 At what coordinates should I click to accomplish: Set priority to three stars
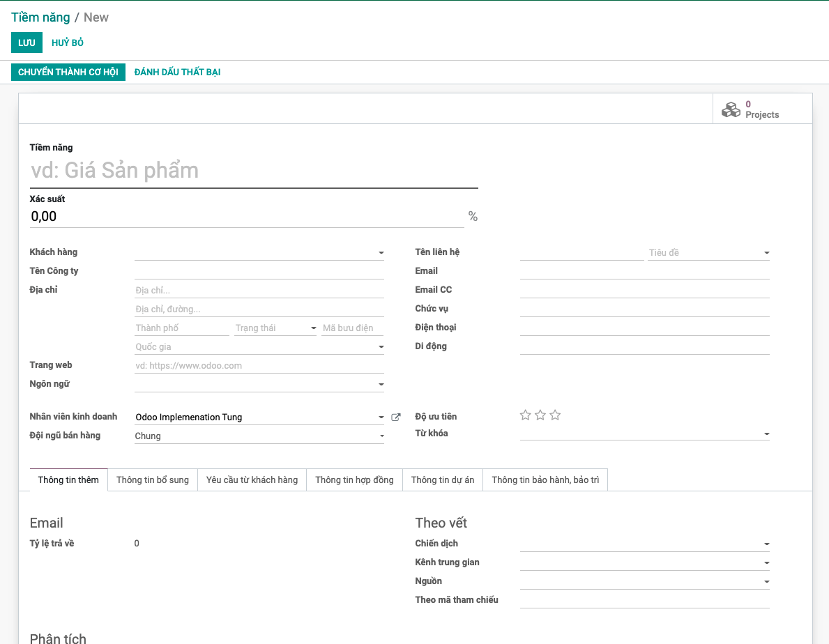point(555,415)
